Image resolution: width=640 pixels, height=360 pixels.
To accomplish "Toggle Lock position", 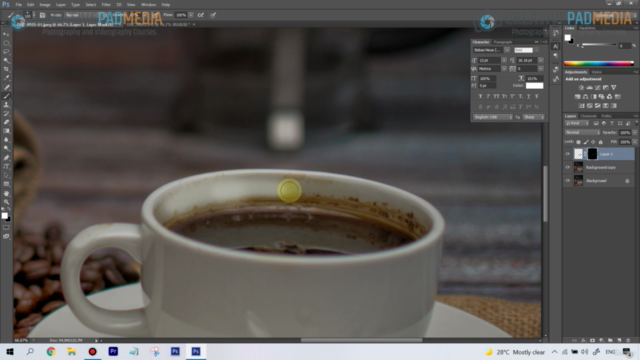I will pyautogui.click(x=593, y=142).
